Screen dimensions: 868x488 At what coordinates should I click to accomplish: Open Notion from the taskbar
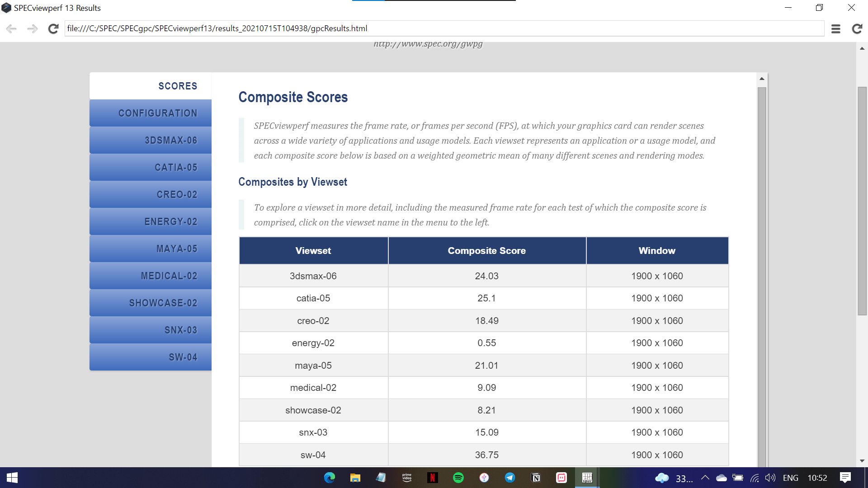click(536, 478)
